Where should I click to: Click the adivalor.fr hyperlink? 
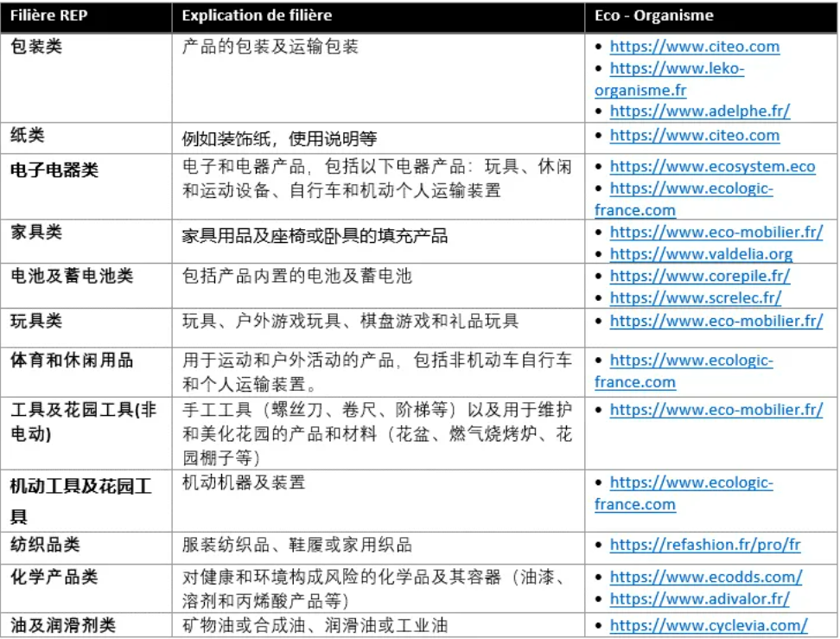(699, 598)
